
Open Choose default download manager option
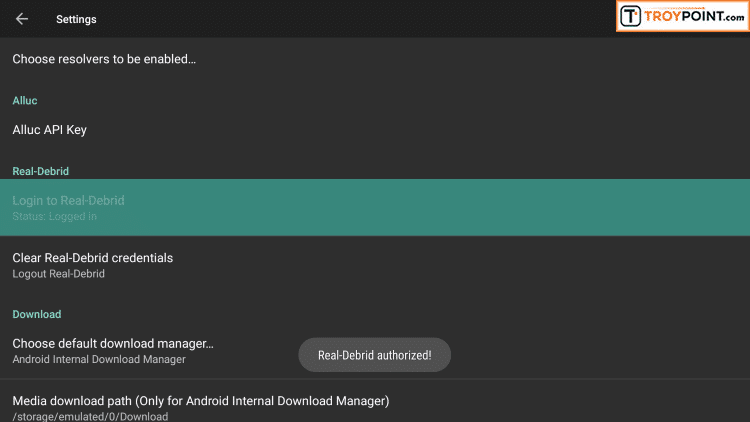[x=375, y=351]
